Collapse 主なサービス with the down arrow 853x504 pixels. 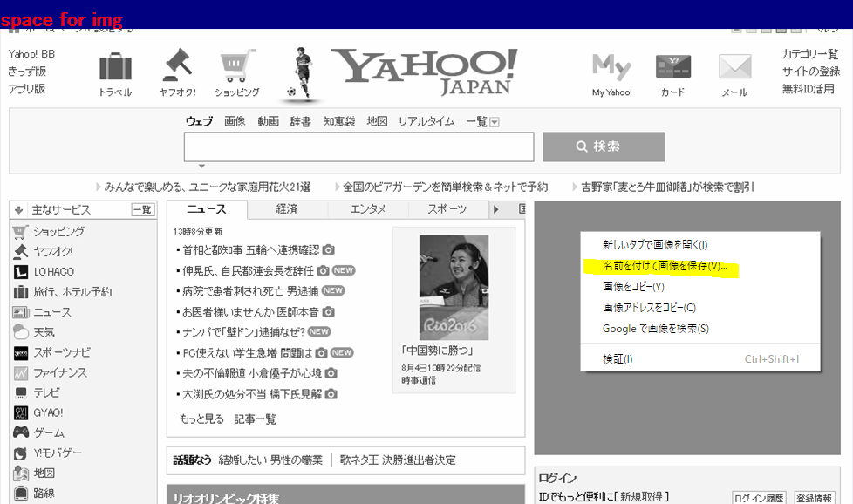click(x=18, y=210)
